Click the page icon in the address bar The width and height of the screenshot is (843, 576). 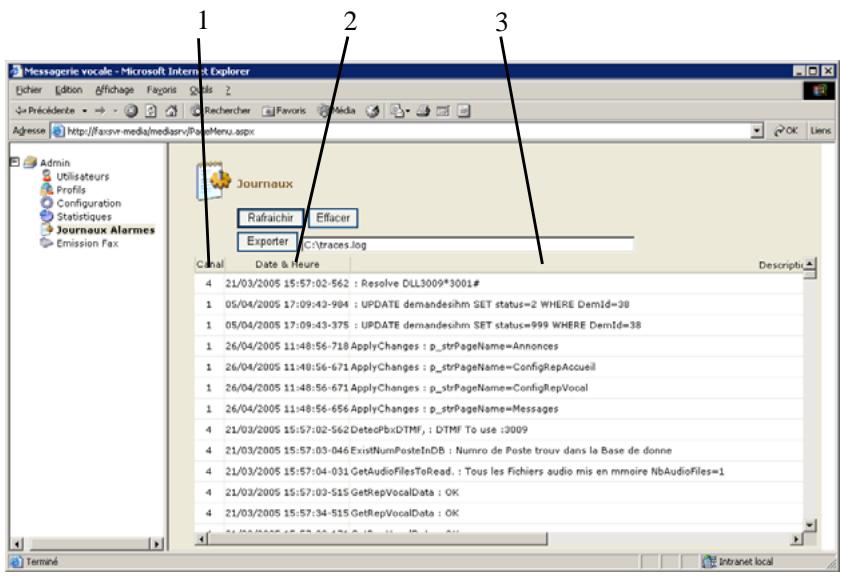click(58, 131)
